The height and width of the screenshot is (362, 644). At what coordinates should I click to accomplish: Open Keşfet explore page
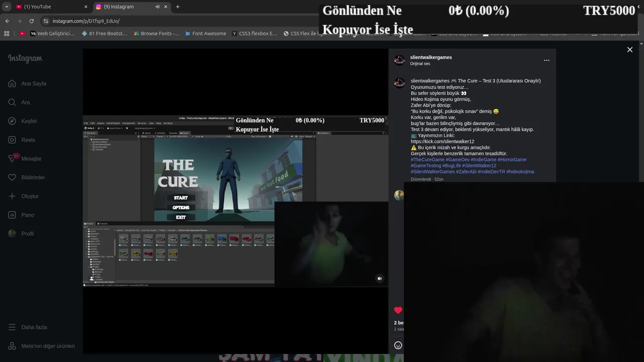click(23, 121)
